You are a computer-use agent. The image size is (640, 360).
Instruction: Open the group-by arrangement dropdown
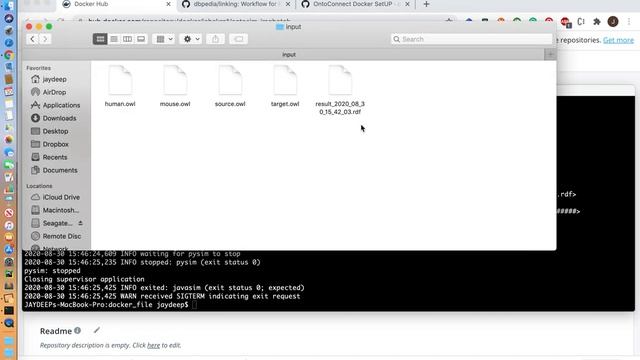(x=164, y=39)
